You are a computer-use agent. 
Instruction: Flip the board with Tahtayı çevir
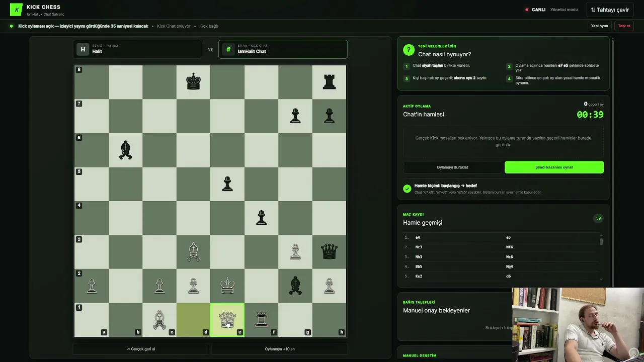pos(610,10)
